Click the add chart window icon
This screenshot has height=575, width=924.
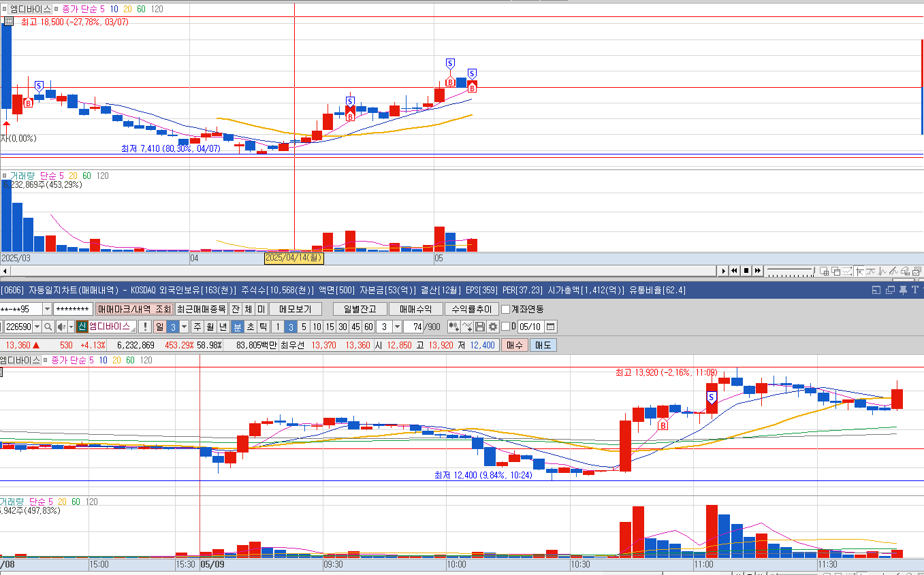click(824, 271)
